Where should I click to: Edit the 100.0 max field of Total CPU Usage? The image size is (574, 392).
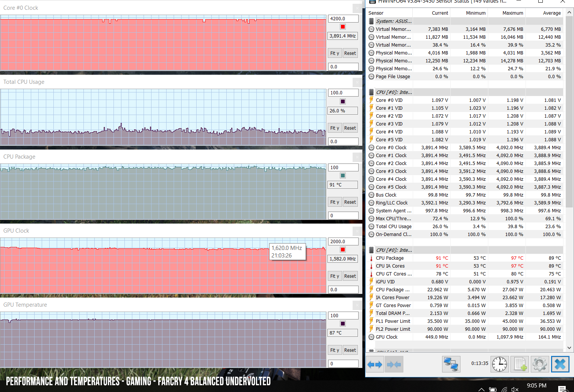click(343, 92)
